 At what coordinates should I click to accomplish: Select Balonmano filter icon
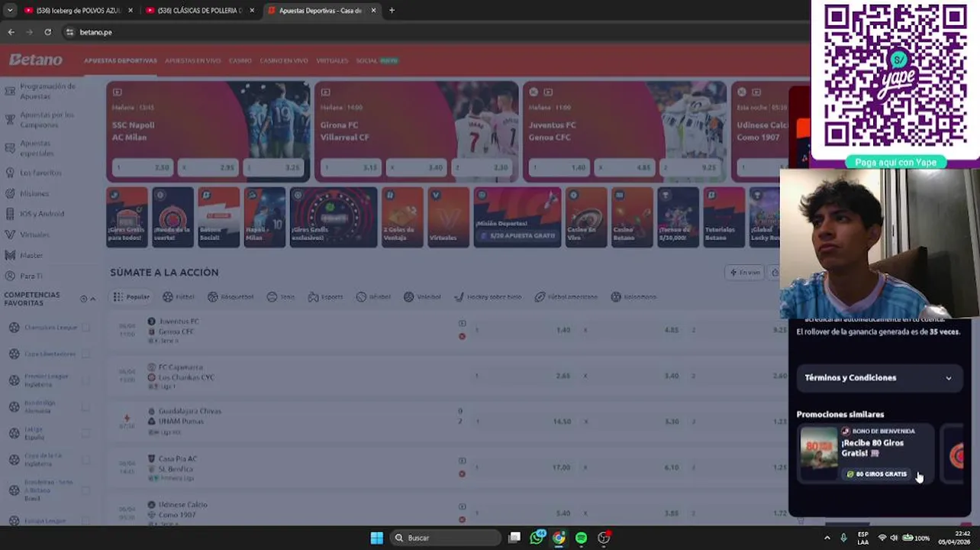coord(616,296)
